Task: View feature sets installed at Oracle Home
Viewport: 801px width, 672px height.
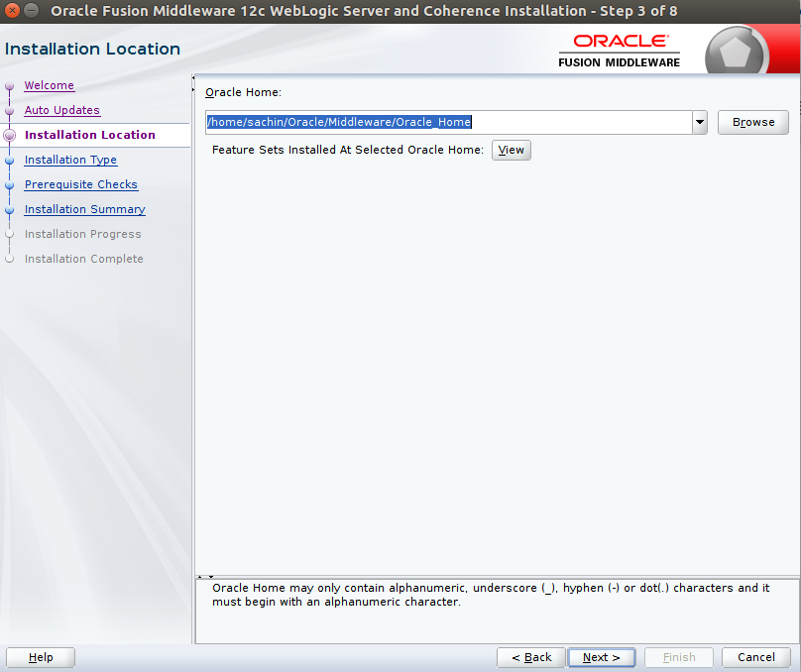Action: tap(512, 150)
